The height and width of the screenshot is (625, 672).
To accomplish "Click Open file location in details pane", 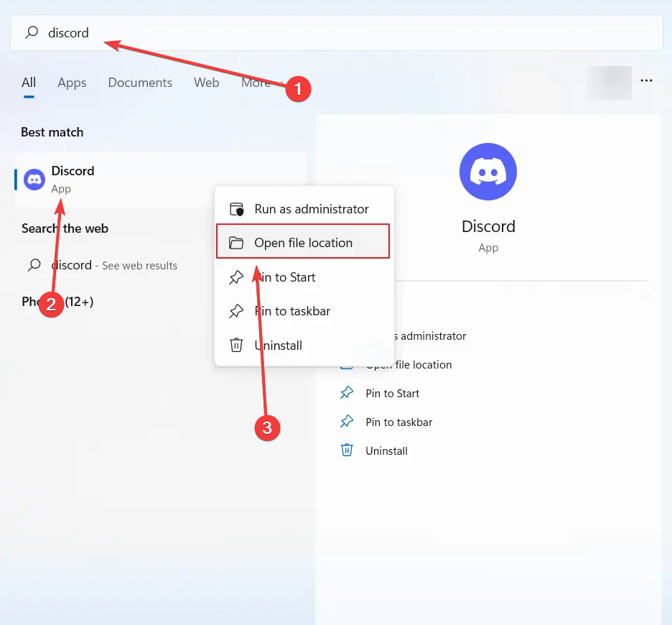I will pyautogui.click(x=409, y=365).
